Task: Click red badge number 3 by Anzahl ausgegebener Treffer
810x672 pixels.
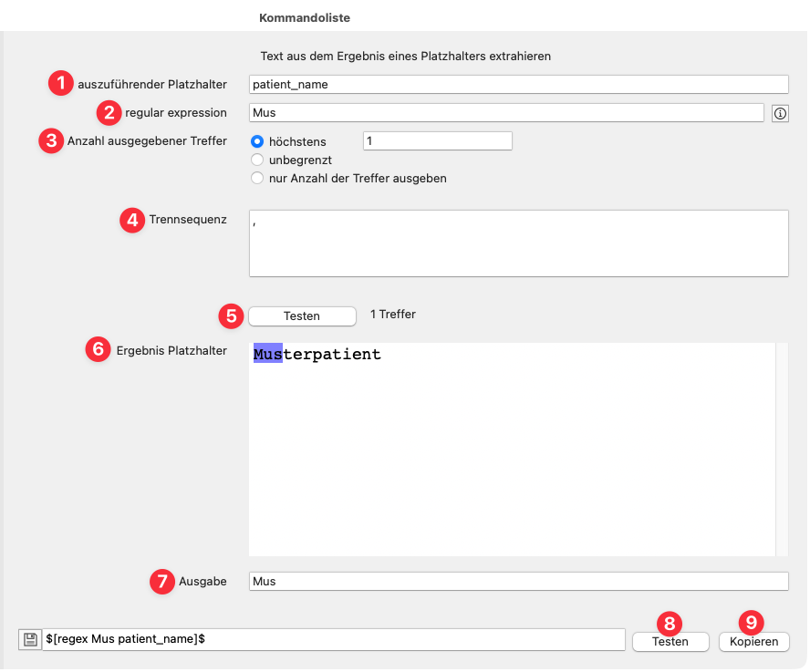Action: point(51,141)
